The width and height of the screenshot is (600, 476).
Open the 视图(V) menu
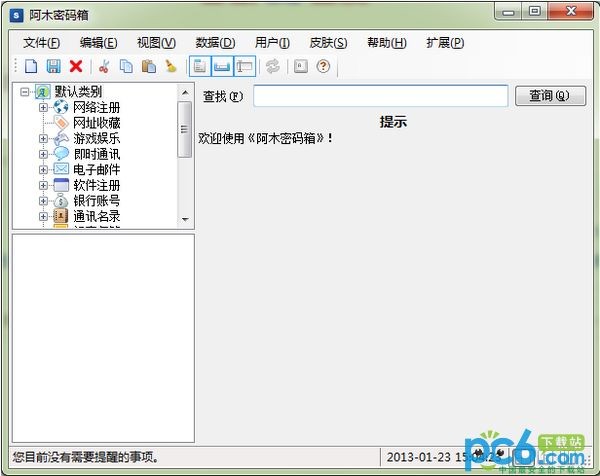coord(157,42)
